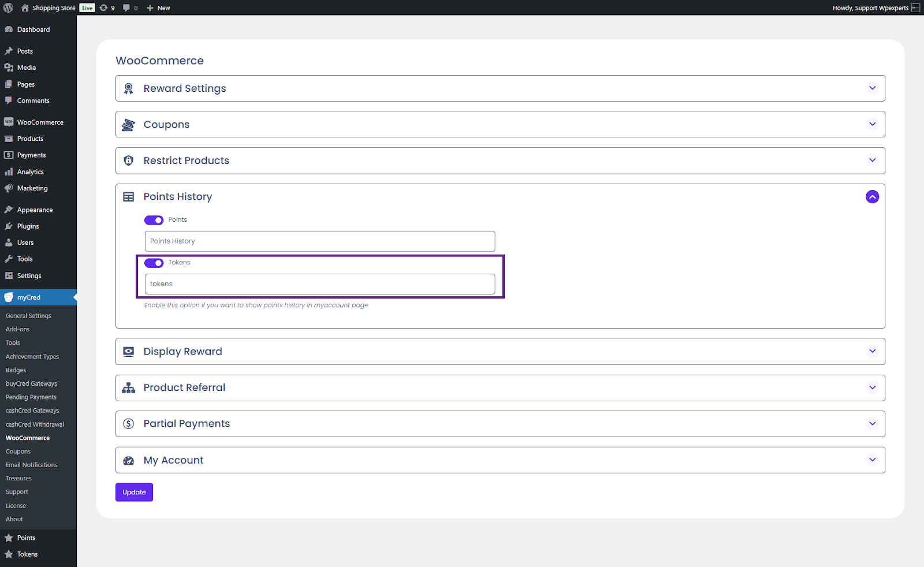924x567 pixels.
Task: Click the Product Referral hierarchy icon
Action: click(129, 388)
